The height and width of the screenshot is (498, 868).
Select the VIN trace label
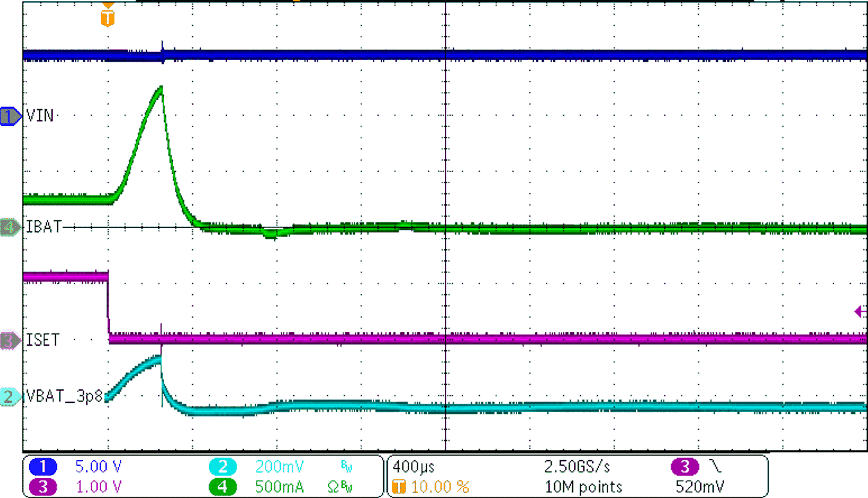[x=40, y=116]
